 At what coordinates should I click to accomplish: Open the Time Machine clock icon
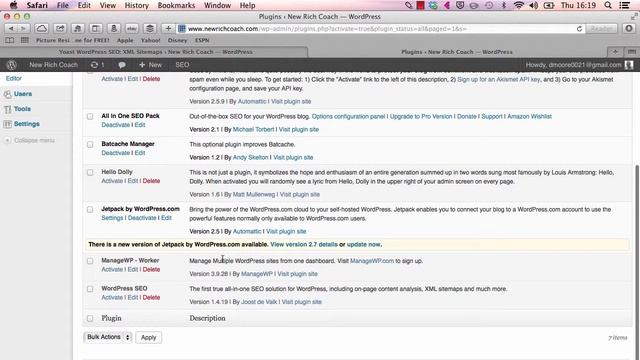point(489,5)
